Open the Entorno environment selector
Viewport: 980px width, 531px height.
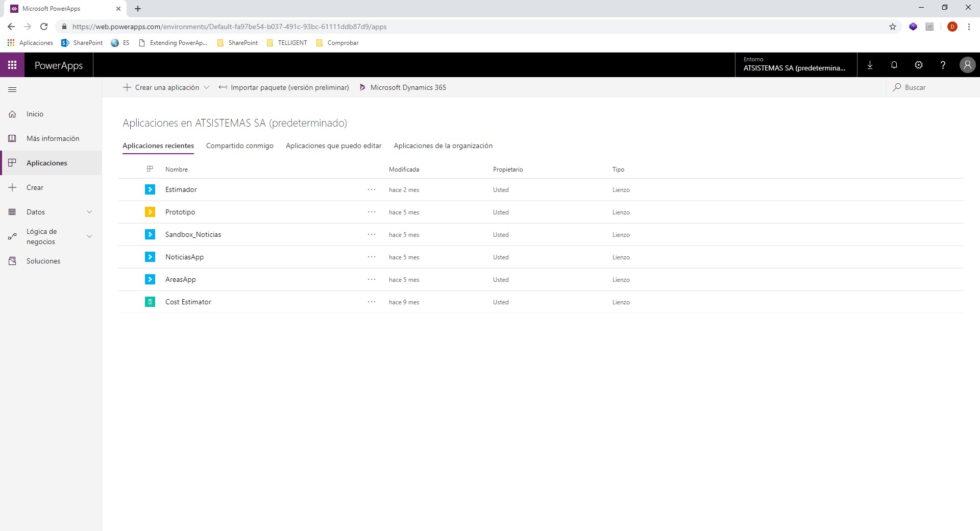796,65
